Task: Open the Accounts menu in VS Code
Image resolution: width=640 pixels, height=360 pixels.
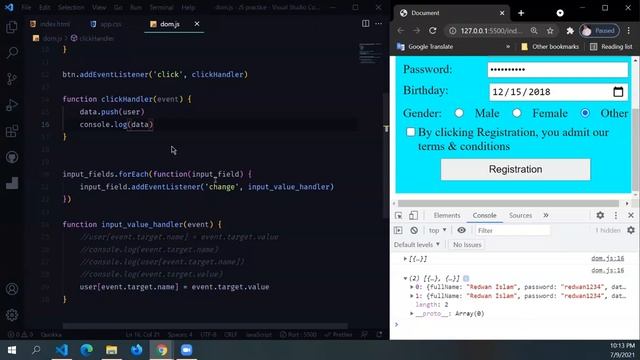Action: tap(12, 289)
